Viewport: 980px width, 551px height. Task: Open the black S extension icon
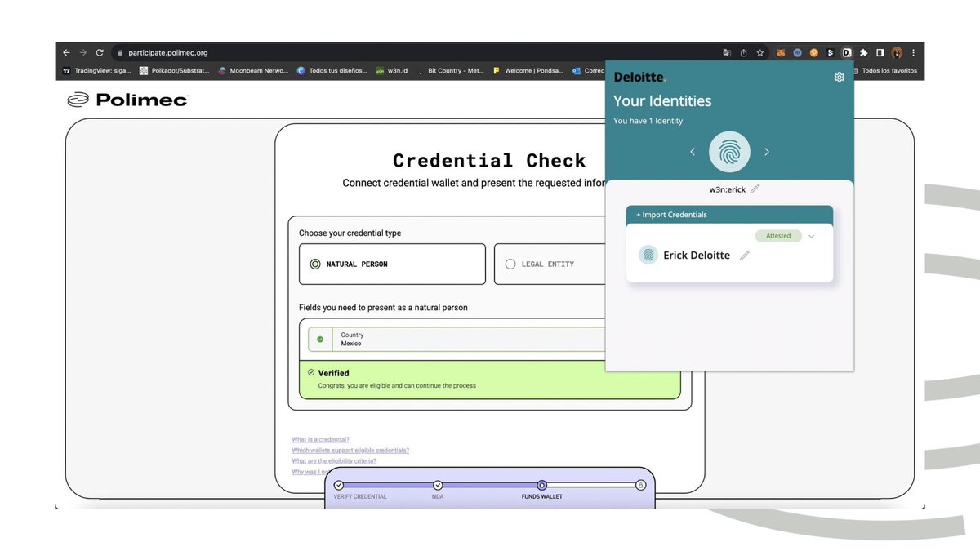pos(831,52)
